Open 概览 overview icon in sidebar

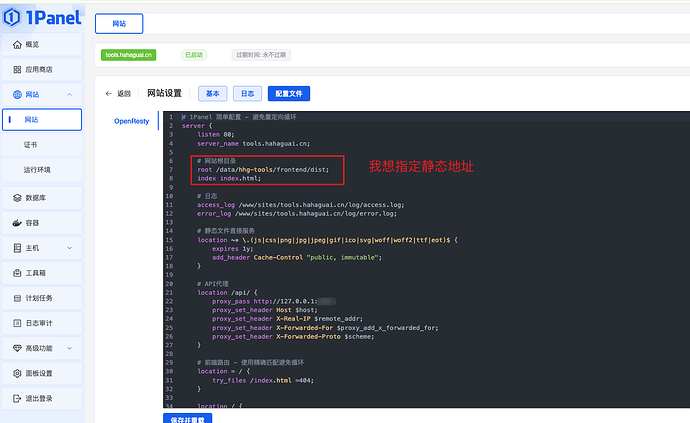[x=17, y=45]
